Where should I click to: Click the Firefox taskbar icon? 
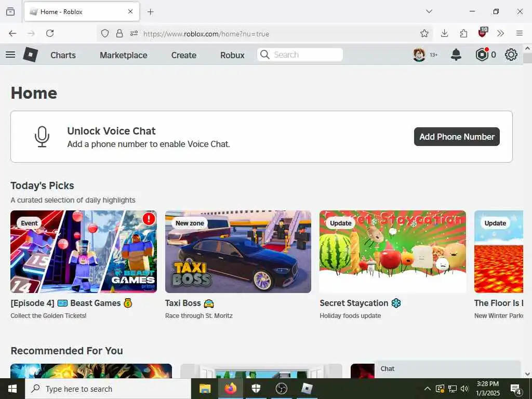point(230,389)
